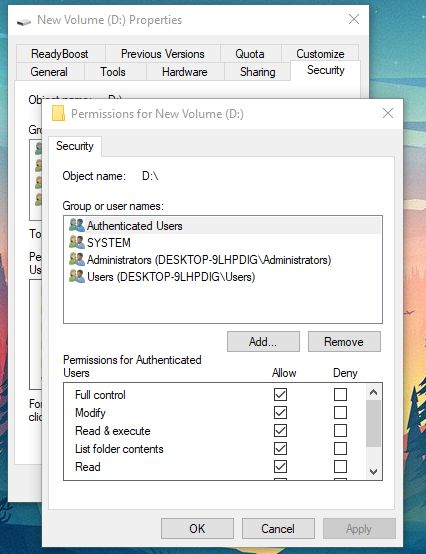Click the Cancel button
The image size is (426, 554).
coord(278,529)
